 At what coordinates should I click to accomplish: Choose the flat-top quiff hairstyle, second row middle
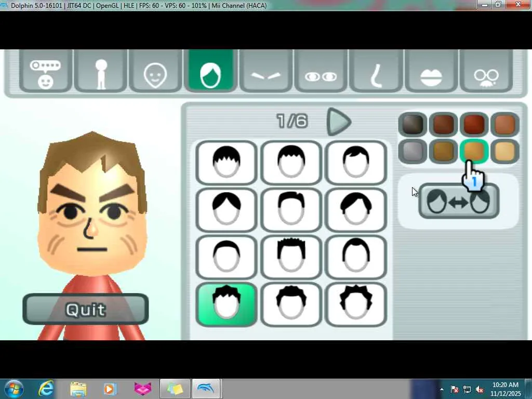point(291,210)
